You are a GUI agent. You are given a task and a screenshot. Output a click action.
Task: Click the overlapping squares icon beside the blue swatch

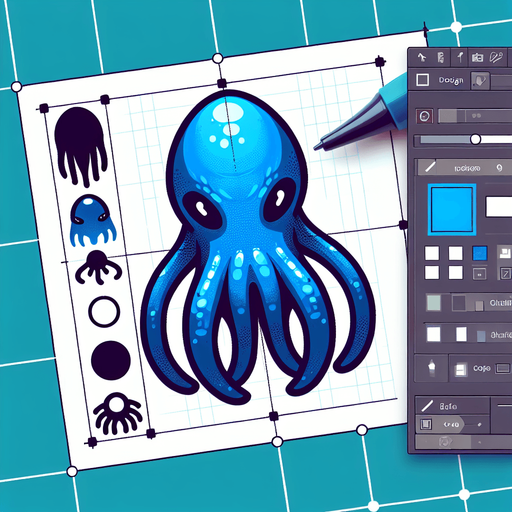[x=504, y=252]
